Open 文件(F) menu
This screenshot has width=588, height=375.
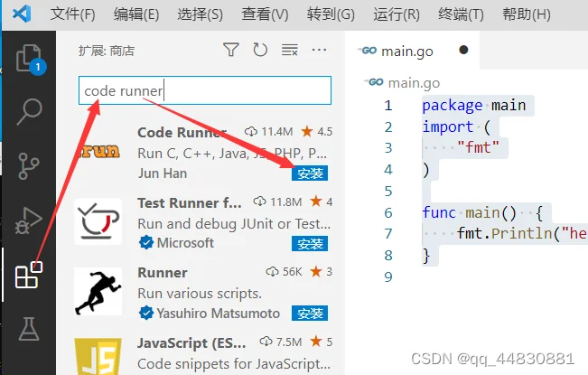[x=73, y=14]
